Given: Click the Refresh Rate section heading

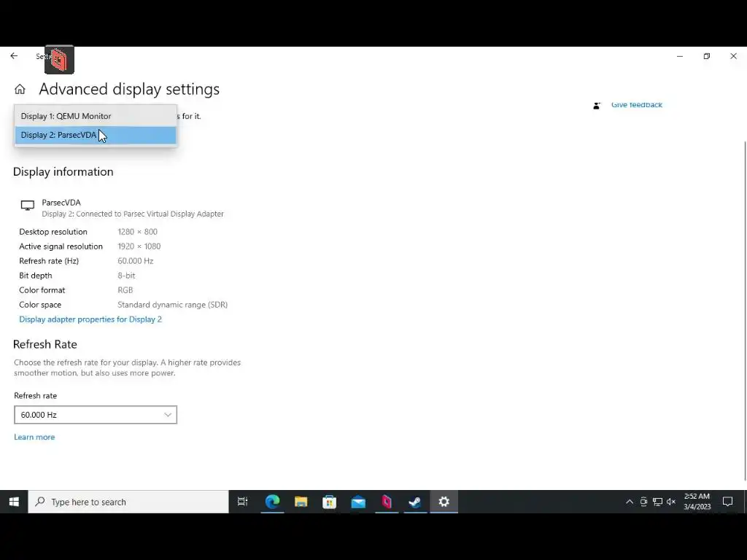Looking at the screenshot, I should (44, 344).
